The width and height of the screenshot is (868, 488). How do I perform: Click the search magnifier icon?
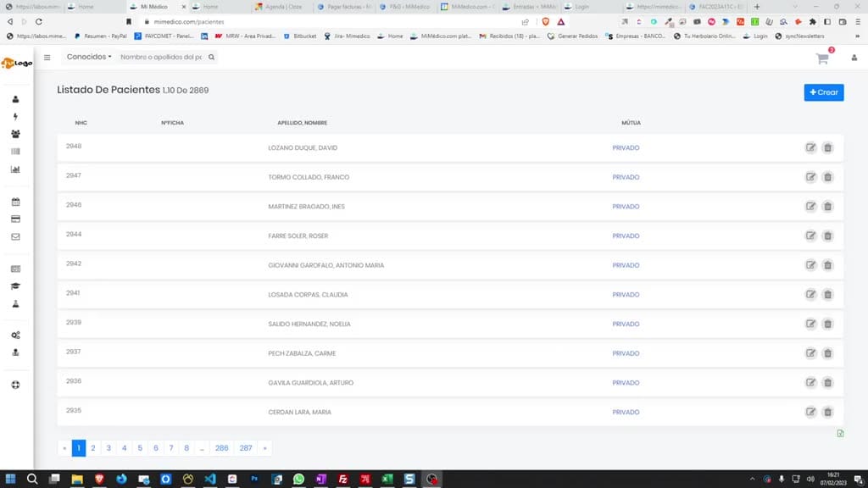211,57
